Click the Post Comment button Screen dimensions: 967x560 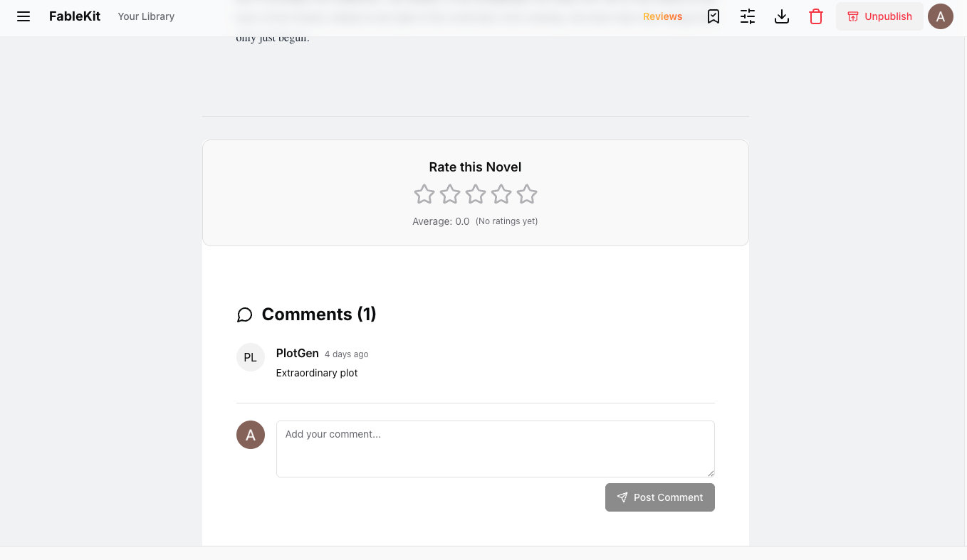pyautogui.click(x=660, y=497)
